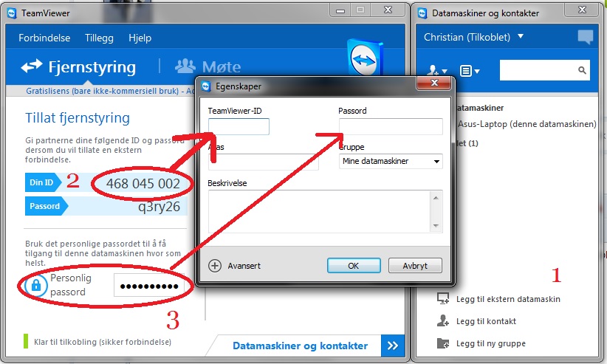This screenshot has width=607, height=364.
Task: Click Legg til ny gruppe
Action: tap(491, 343)
